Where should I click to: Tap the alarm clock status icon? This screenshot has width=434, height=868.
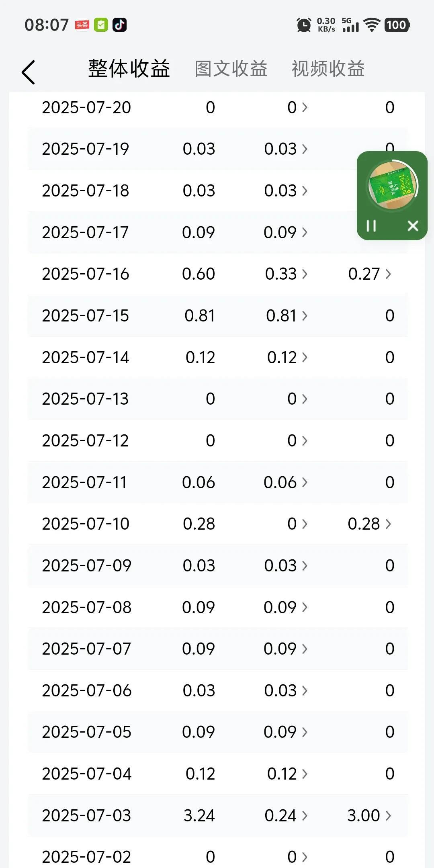304,25
